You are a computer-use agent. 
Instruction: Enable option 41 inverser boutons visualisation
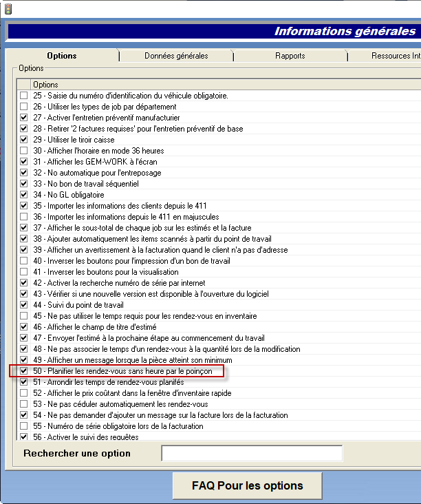(24, 271)
